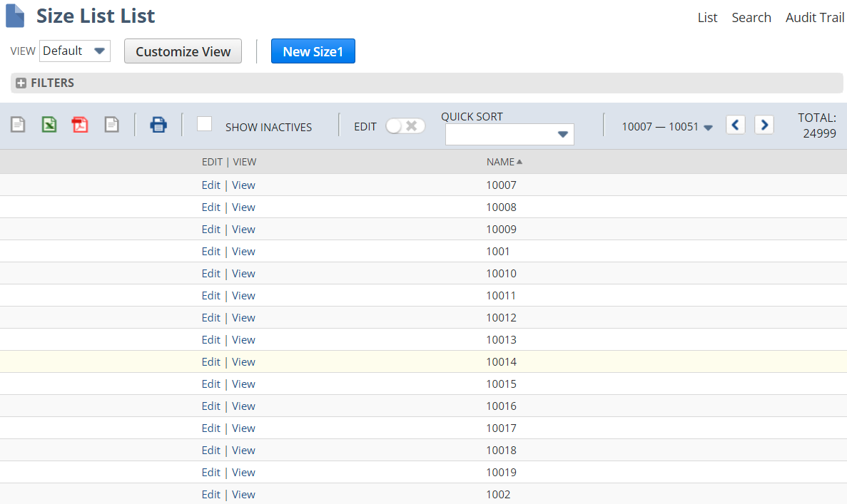The image size is (847, 504).
Task: Sort by the Name column header
Action: [x=504, y=162]
